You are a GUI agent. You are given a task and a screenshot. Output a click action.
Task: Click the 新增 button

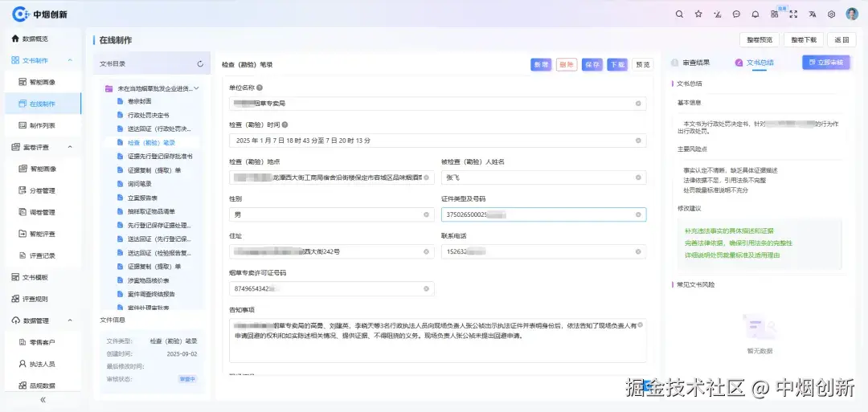point(542,65)
